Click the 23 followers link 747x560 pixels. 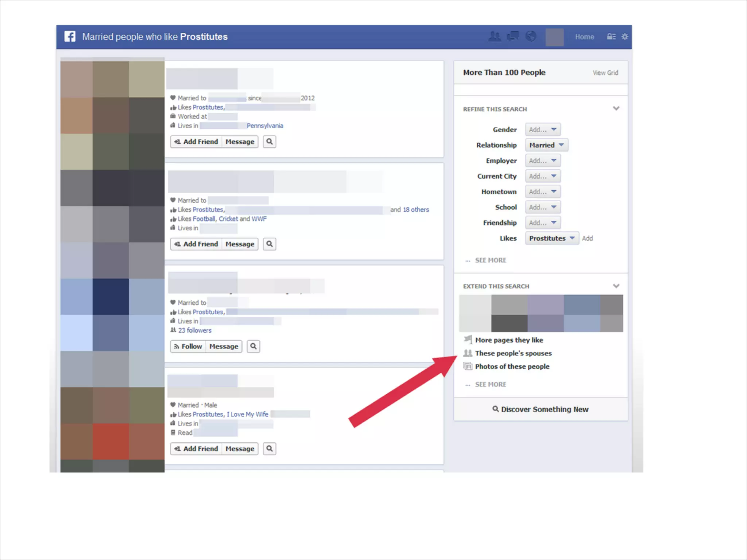point(194,330)
